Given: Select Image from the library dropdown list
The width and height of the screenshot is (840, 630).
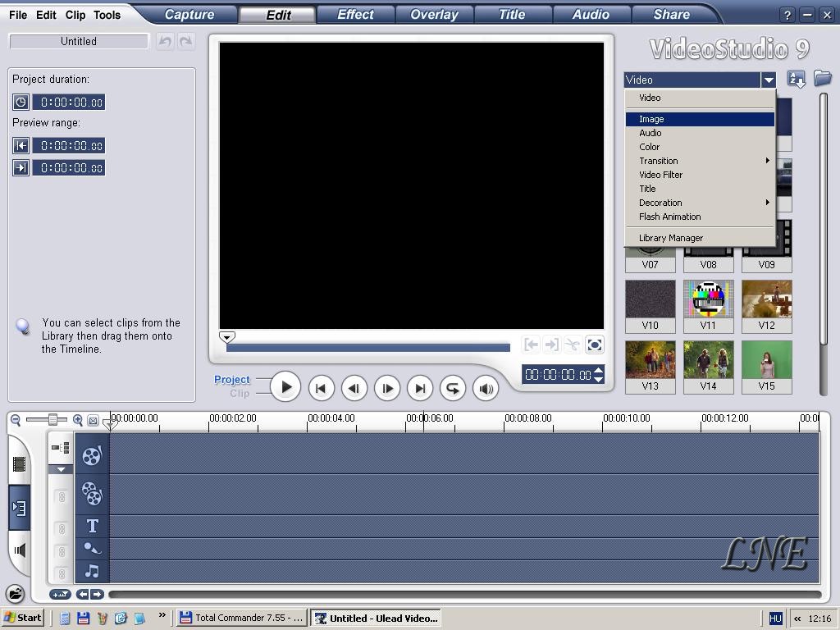Looking at the screenshot, I should (651, 120).
